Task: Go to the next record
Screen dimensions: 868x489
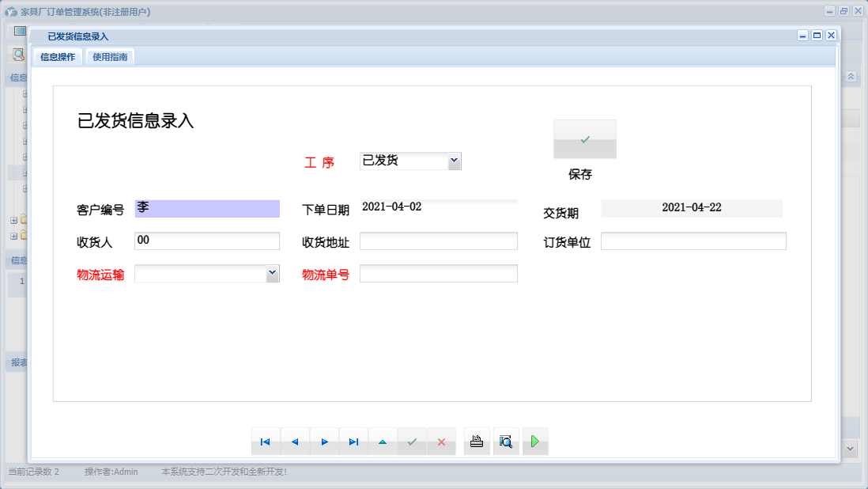Action: pos(325,442)
